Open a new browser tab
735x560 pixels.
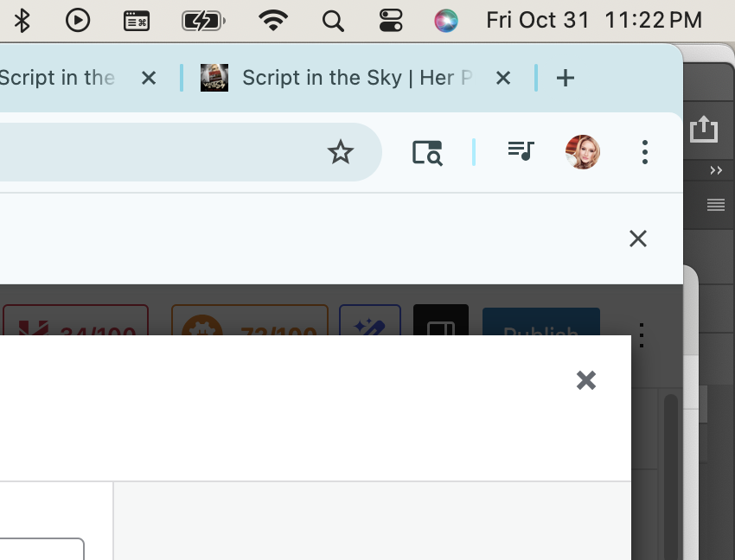coord(566,78)
